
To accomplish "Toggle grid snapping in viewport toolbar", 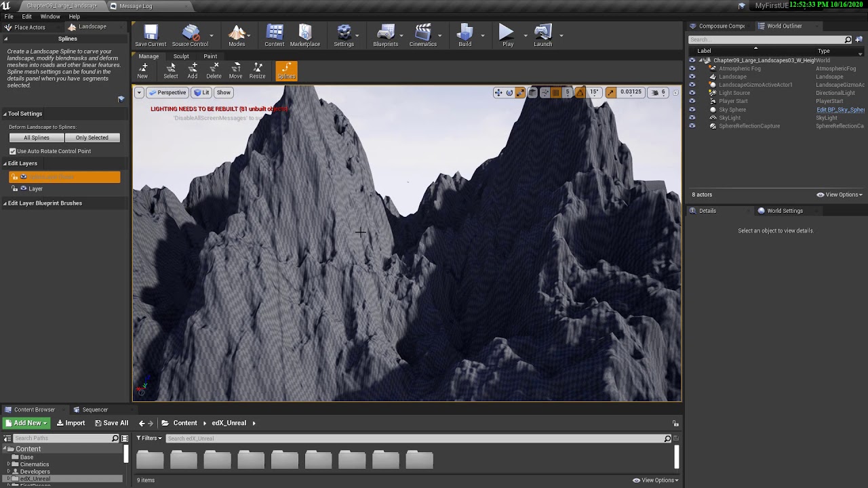I will (555, 93).
